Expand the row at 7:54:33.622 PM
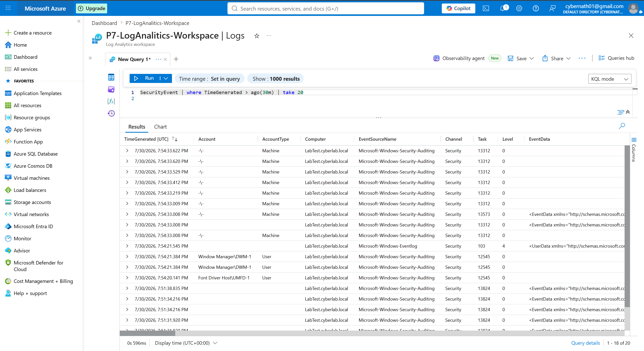Viewport: 644px width, 351px height. point(127,151)
